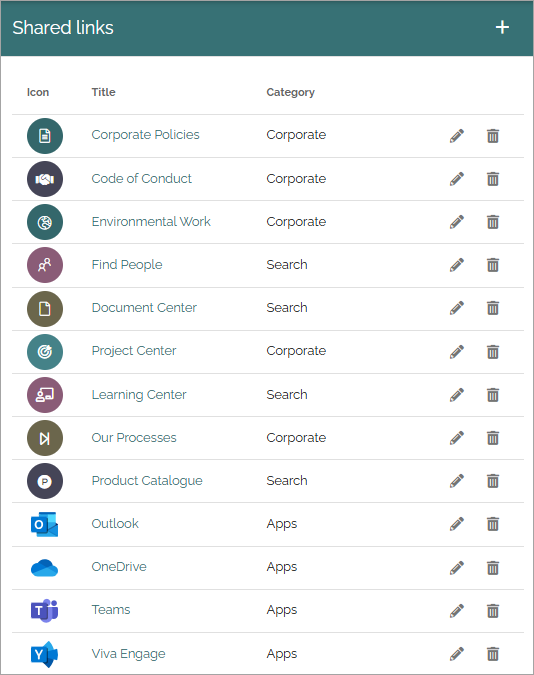Edit the Outlook link
The image size is (534, 675).
457,524
